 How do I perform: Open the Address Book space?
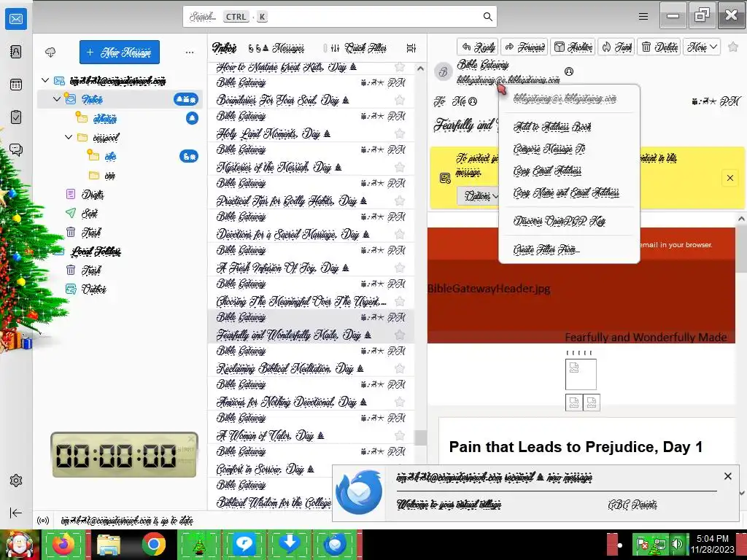coord(16,52)
